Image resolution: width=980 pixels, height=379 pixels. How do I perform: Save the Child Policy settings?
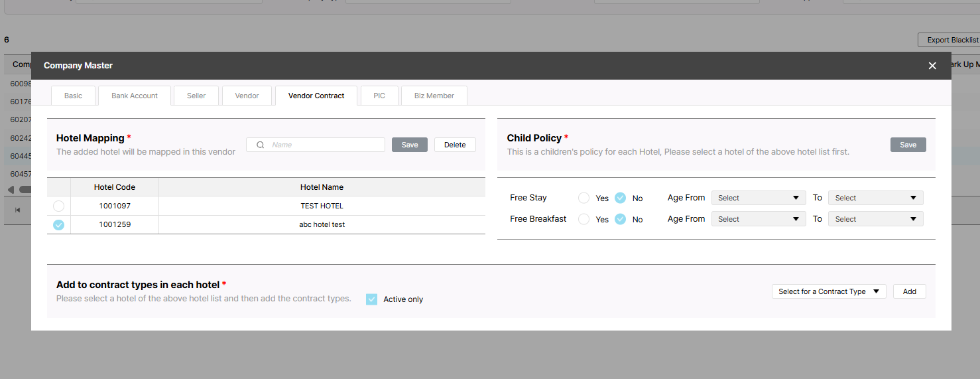pyautogui.click(x=908, y=145)
